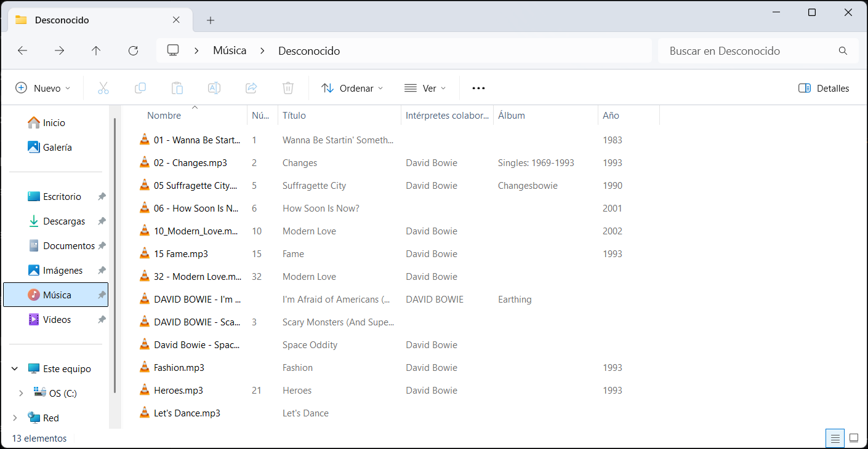Viewport: 868px width, 449px height.
Task: Open Imágenes in the sidebar
Action: pyautogui.click(x=55, y=270)
